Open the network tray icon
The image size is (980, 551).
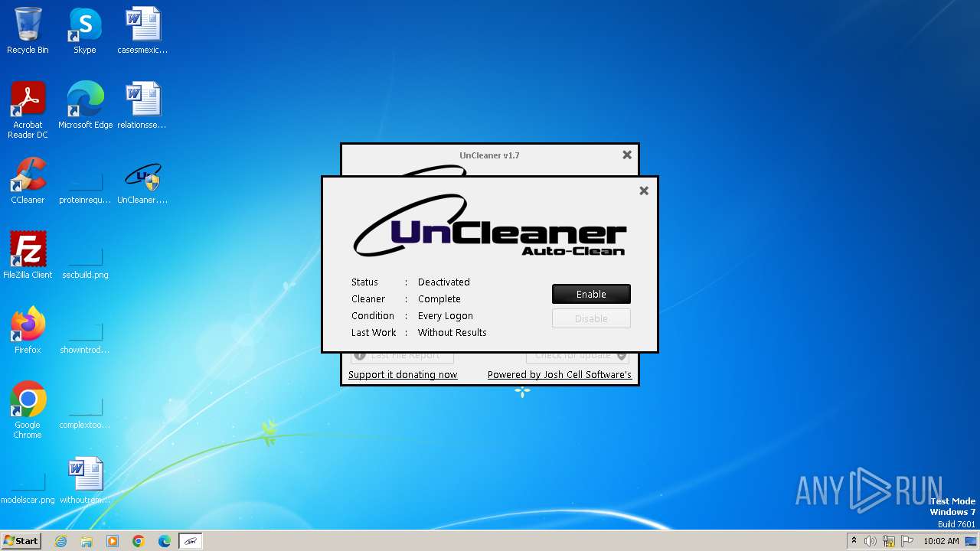(889, 541)
